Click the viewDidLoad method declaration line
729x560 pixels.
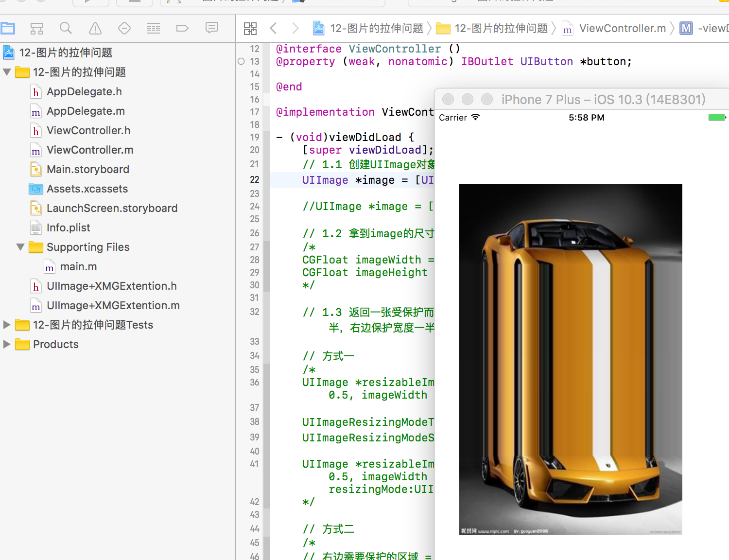click(x=345, y=137)
